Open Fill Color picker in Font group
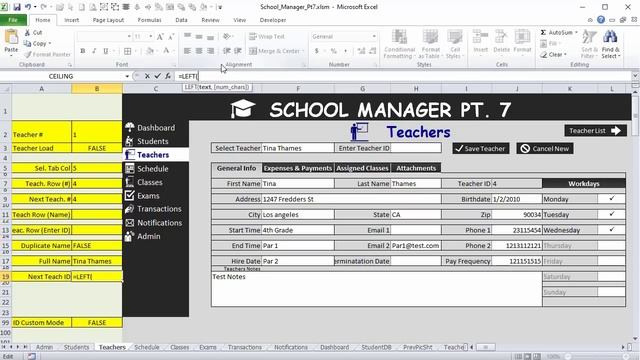 [150, 51]
